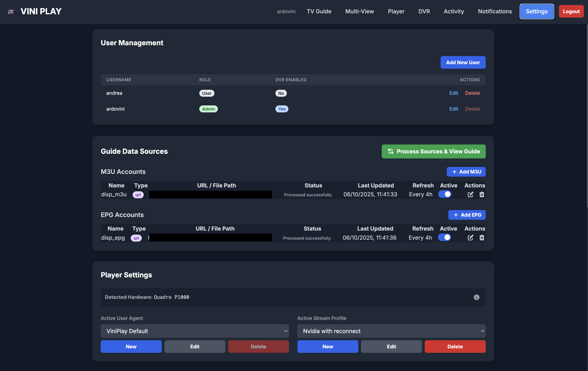588x371 pixels.
Task: Delete the disp_m3u account with trash icon
Action: 481,194
